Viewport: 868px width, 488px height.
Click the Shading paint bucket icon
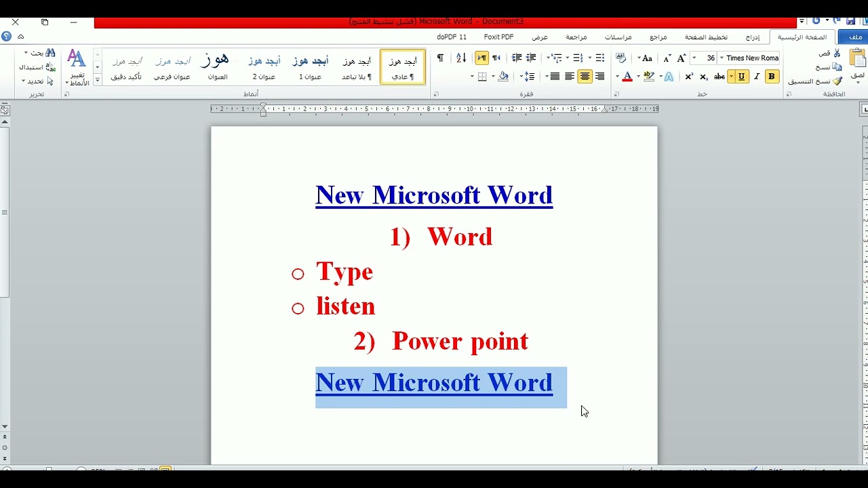(503, 77)
